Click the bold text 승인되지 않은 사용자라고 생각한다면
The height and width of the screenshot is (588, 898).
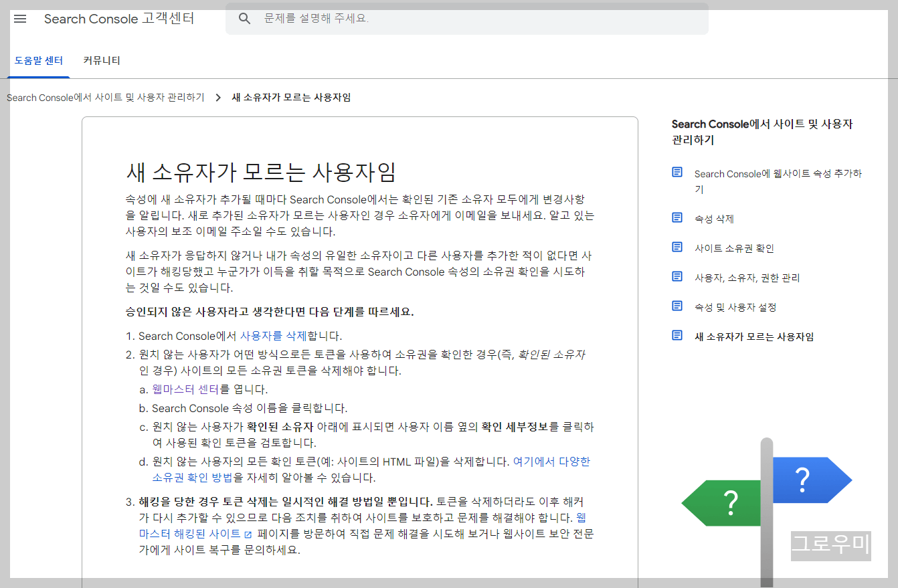[223, 312]
